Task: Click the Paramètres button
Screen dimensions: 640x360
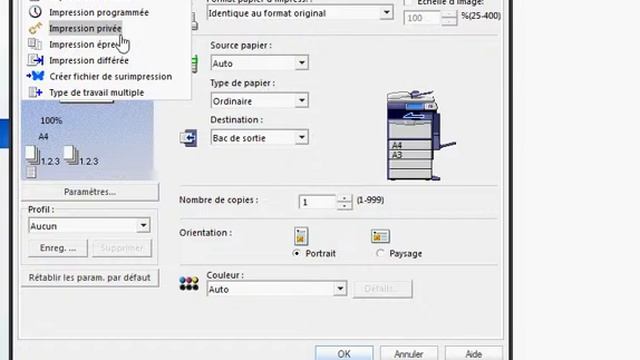Action: click(x=90, y=192)
